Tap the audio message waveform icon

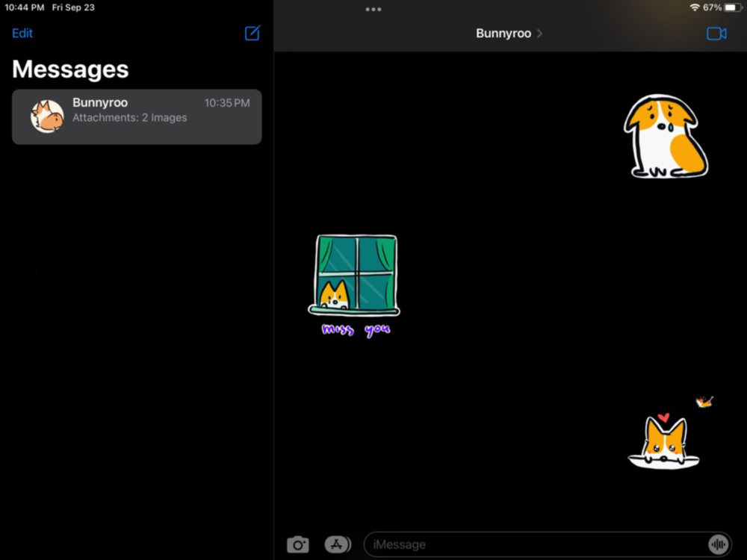click(718, 544)
